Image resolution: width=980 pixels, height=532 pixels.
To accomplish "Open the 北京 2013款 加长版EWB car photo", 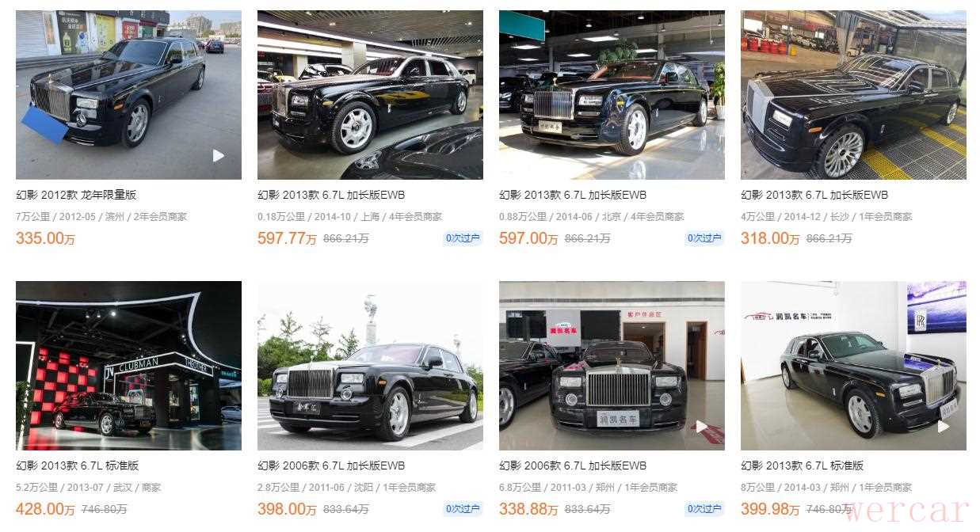I will point(612,95).
